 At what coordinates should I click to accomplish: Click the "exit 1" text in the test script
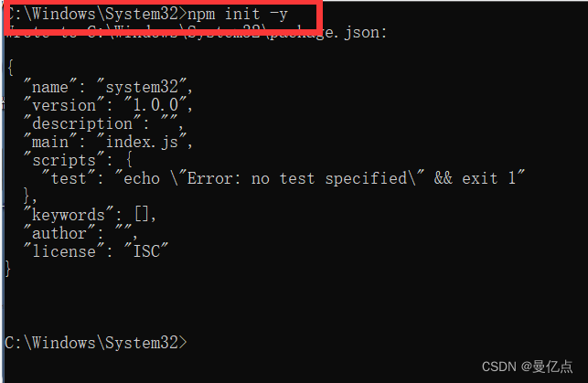492,177
